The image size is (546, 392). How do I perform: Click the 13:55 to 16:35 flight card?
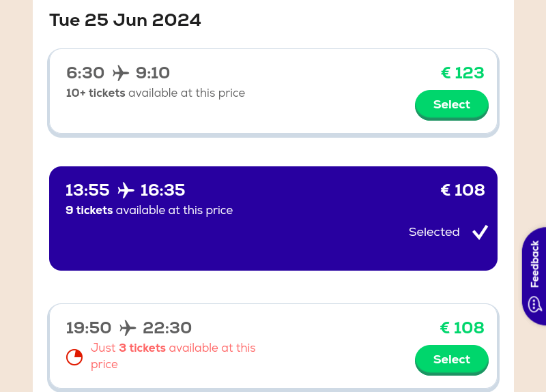274,218
